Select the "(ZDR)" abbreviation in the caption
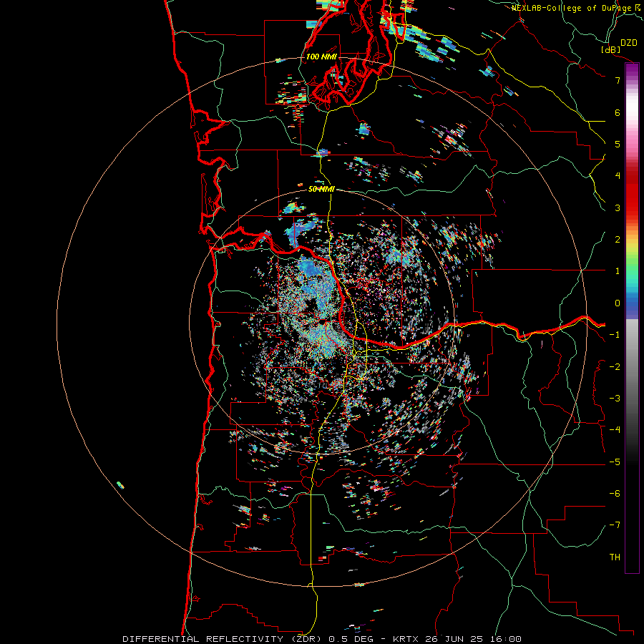644x644 pixels. pyautogui.click(x=306, y=639)
